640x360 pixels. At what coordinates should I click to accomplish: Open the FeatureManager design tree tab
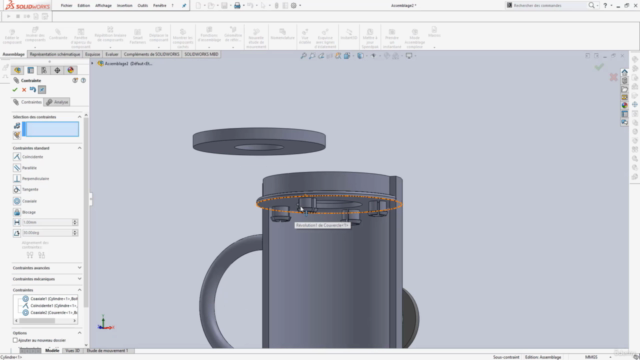18,70
